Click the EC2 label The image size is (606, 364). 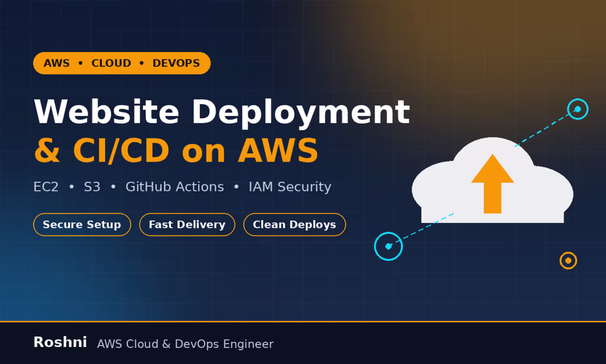click(46, 187)
